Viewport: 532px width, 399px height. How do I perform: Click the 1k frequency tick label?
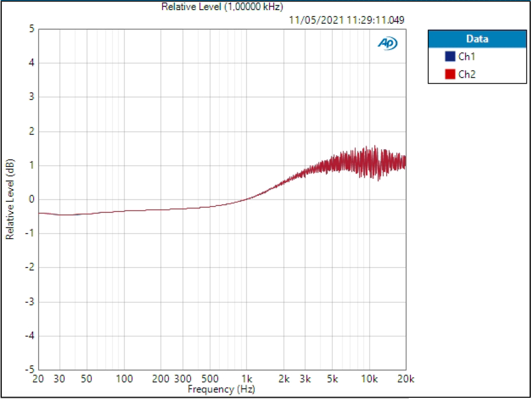click(x=246, y=378)
